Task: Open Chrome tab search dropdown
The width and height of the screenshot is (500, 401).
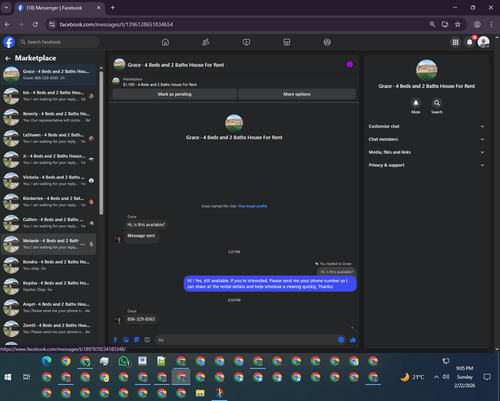Action: (6, 7)
